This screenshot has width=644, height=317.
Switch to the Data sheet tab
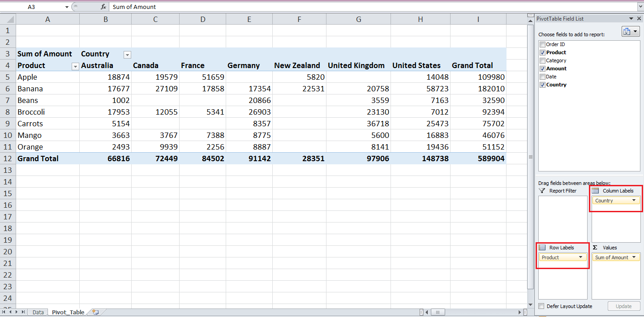[38, 312]
